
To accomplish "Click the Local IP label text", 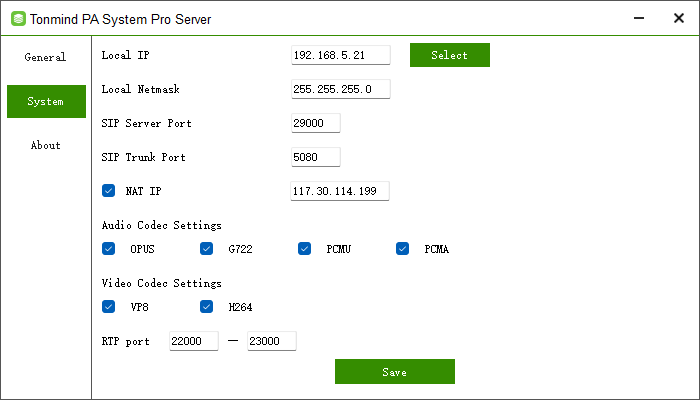I will (125, 55).
